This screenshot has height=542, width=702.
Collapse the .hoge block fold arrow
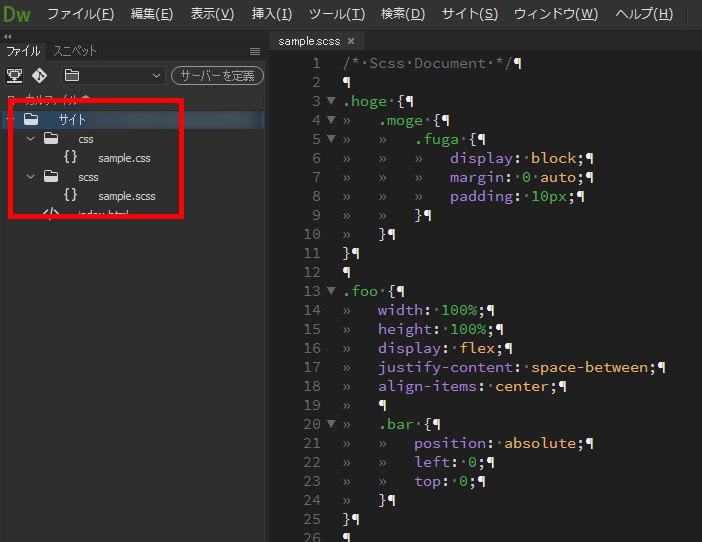(331, 101)
